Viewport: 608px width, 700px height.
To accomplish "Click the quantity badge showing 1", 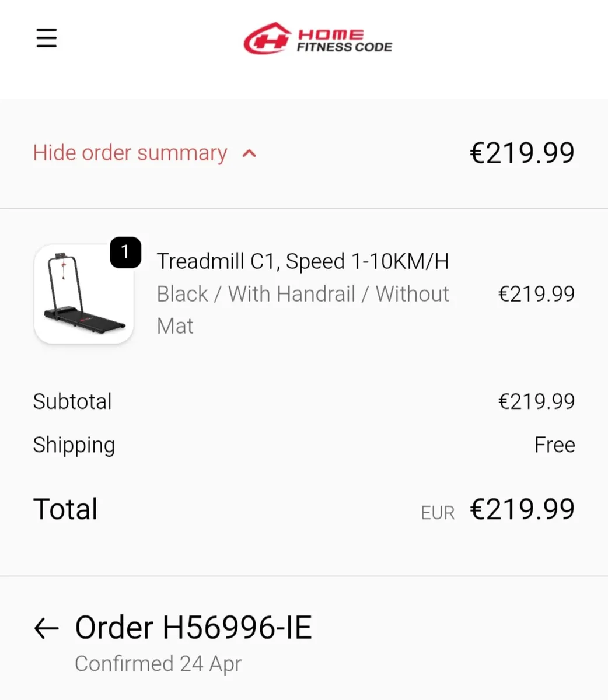I will [125, 252].
